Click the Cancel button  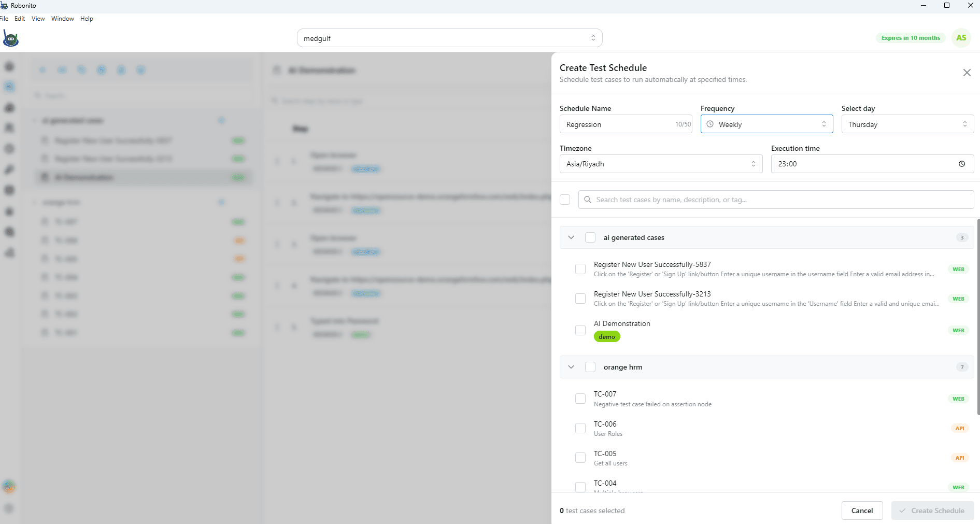[862, 511]
